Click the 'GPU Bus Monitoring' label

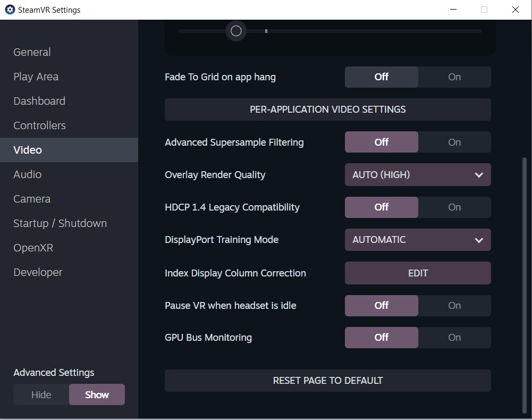(x=208, y=338)
